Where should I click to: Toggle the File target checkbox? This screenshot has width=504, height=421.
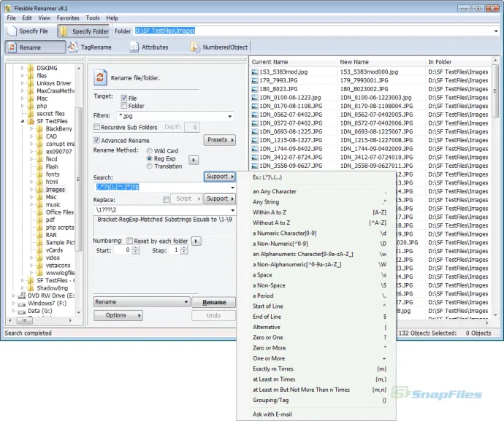coord(123,98)
